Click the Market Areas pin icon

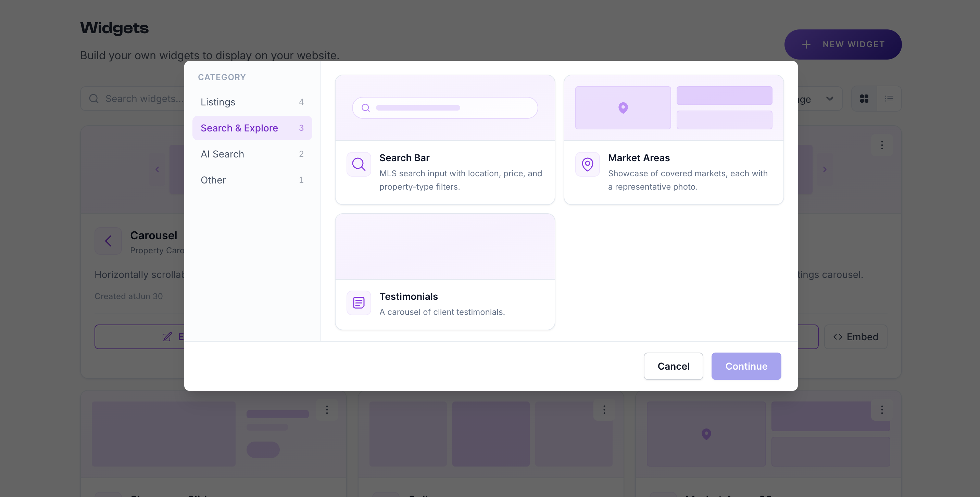coord(587,164)
